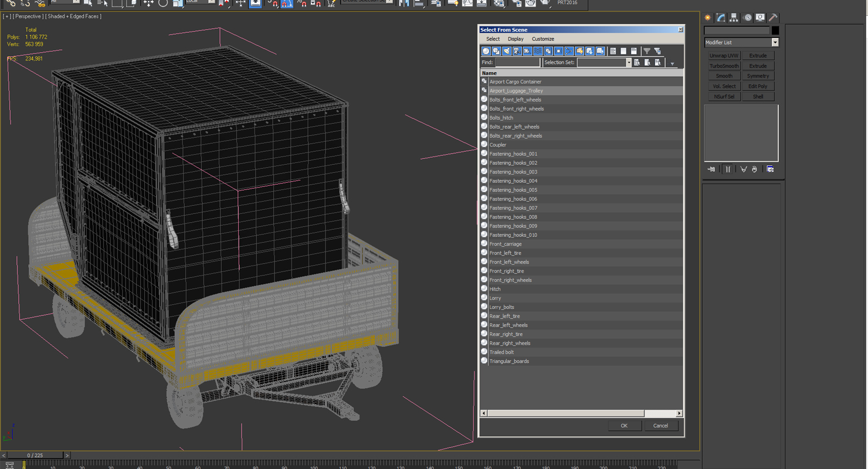The height and width of the screenshot is (469, 868).
Task: Click the funnel-with-list filter icon
Action: (657, 51)
